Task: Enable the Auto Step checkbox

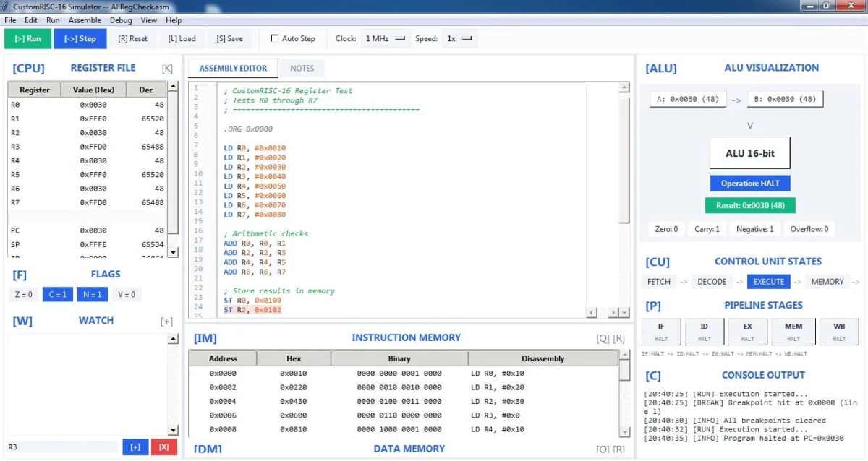Action: tap(275, 38)
